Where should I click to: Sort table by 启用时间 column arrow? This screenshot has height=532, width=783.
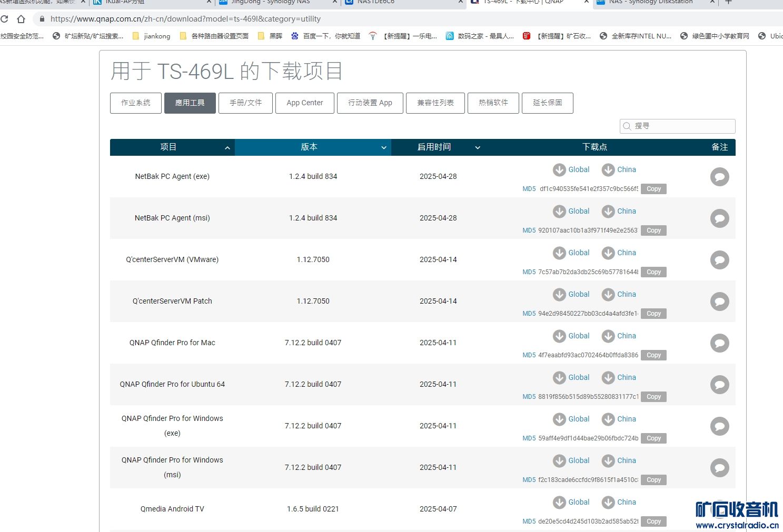click(x=478, y=148)
